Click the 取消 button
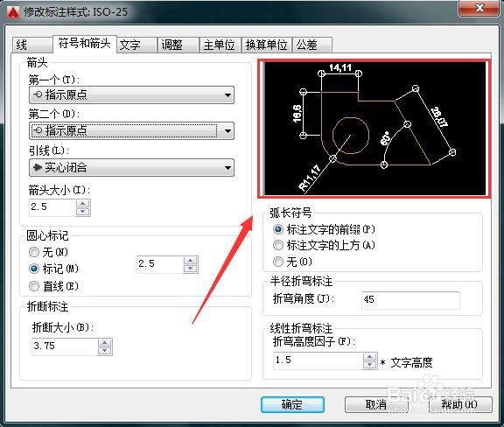 (x=376, y=404)
